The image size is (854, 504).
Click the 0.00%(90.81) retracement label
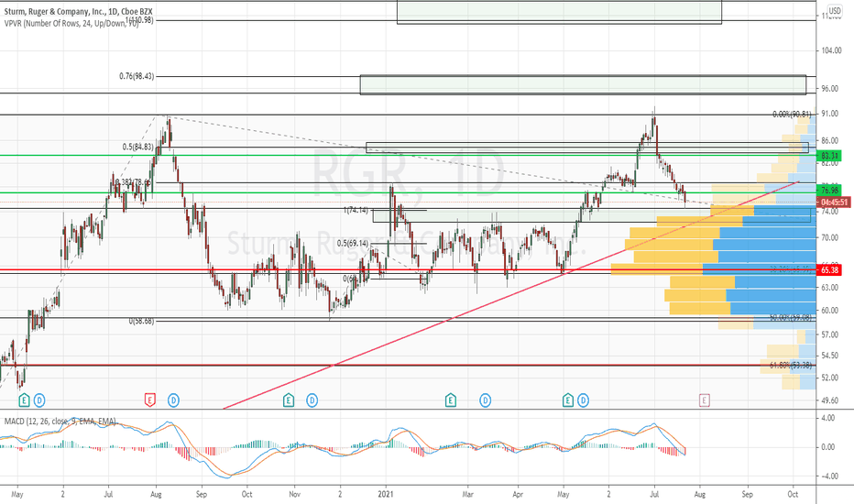(792, 115)
